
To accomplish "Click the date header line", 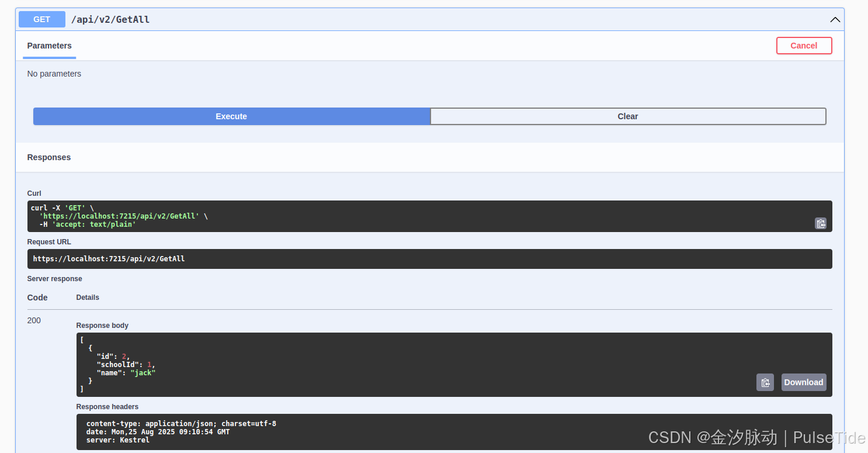I will [158, 432].
